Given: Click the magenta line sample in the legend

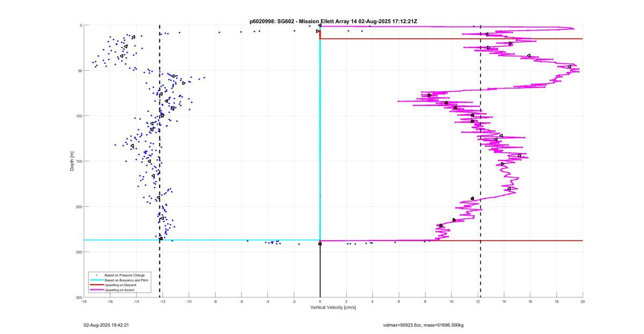Looking at the screenshot, I should 96,290.
